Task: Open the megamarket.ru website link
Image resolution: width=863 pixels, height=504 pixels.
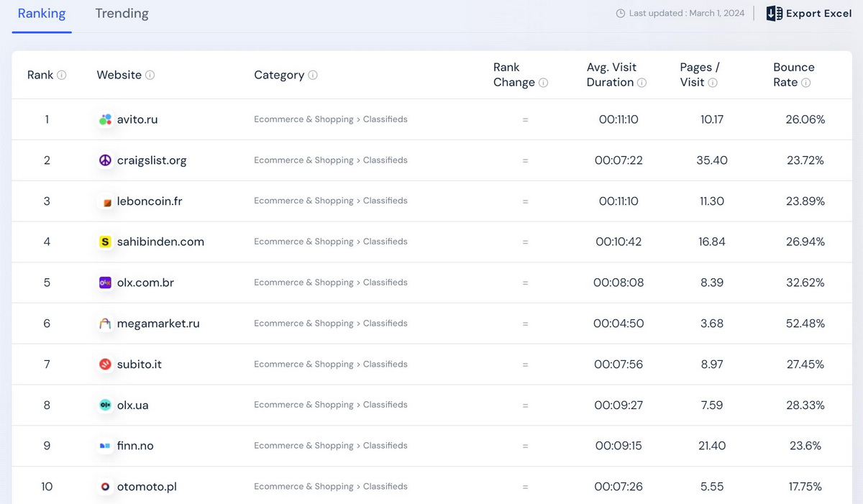Action: coord(158,324)
